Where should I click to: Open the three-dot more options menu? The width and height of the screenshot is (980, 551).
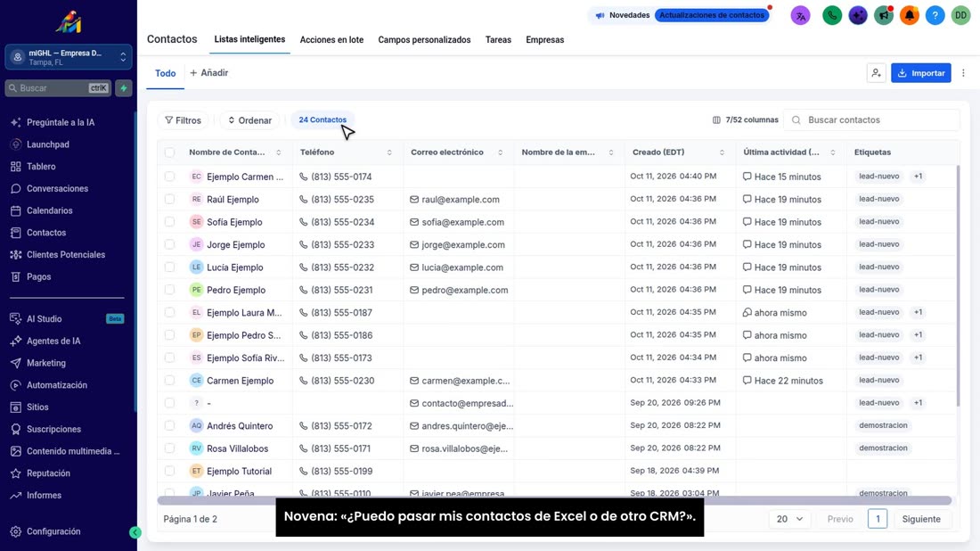tap(963, 73)
